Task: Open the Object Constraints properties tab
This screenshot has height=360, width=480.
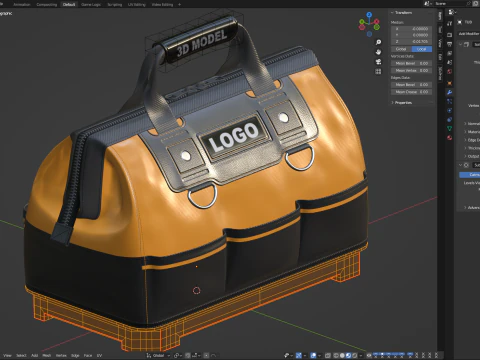Action: pos(449,120)
